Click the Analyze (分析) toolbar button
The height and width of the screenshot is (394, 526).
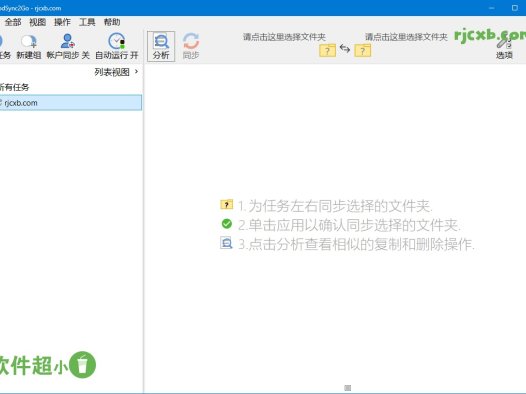[161, 46]
